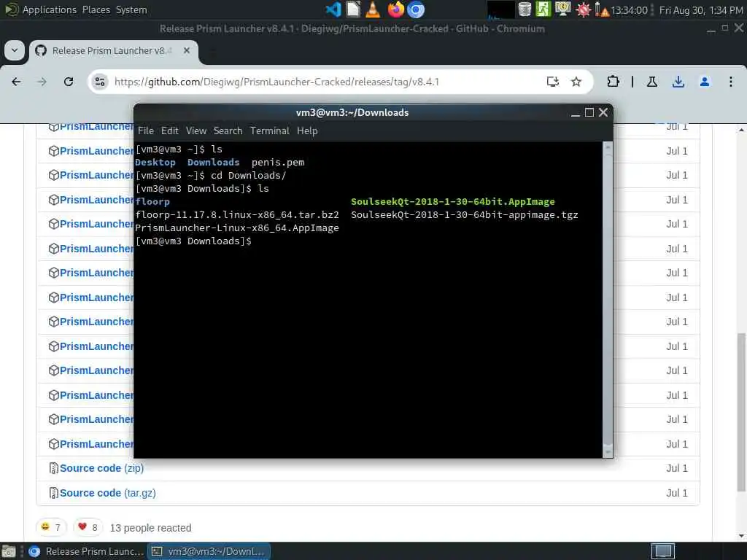
Task: Open Chromium's tab search dropdown
Action: pyautogui.click(x=15, y=50)
